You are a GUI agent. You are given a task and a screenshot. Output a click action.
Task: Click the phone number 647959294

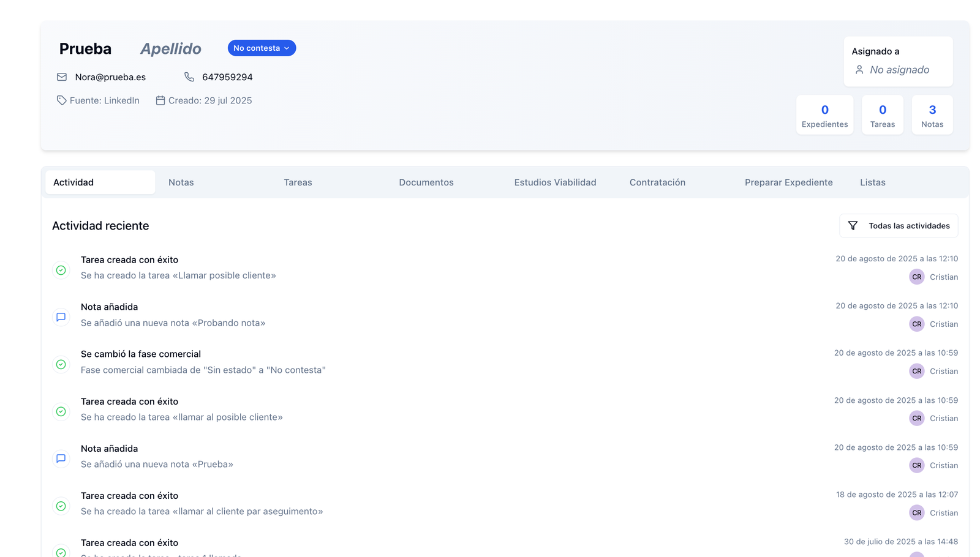(x=227, y=77)
